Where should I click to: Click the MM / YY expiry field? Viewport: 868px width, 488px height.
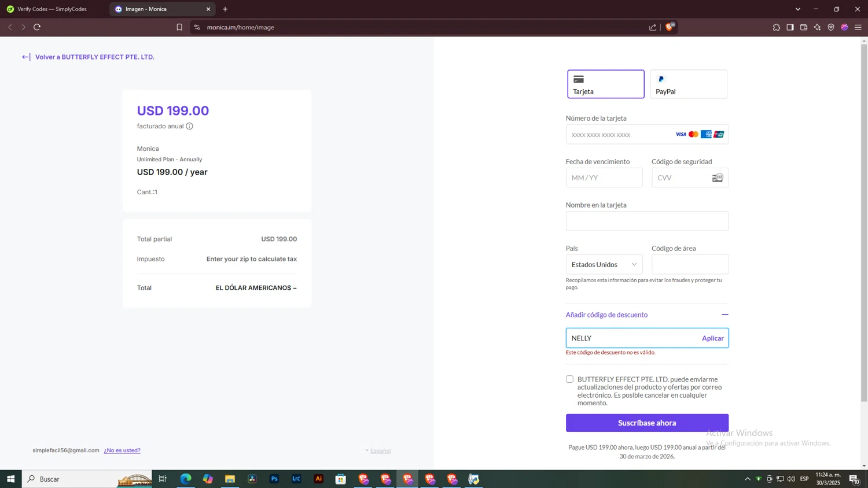(604, 178)
